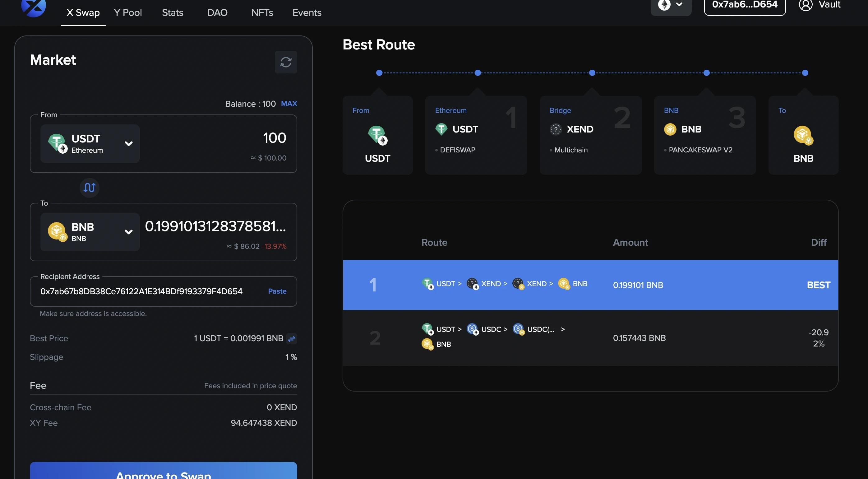868x479 pixels.
Task: Swap From and To tokens with switch icon
Action: click(89, 188)
